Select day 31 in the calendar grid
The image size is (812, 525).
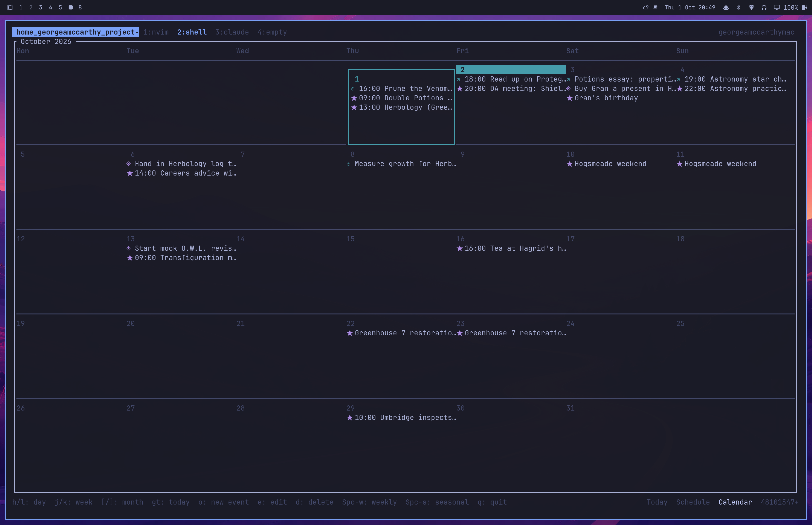coord(570,408)
